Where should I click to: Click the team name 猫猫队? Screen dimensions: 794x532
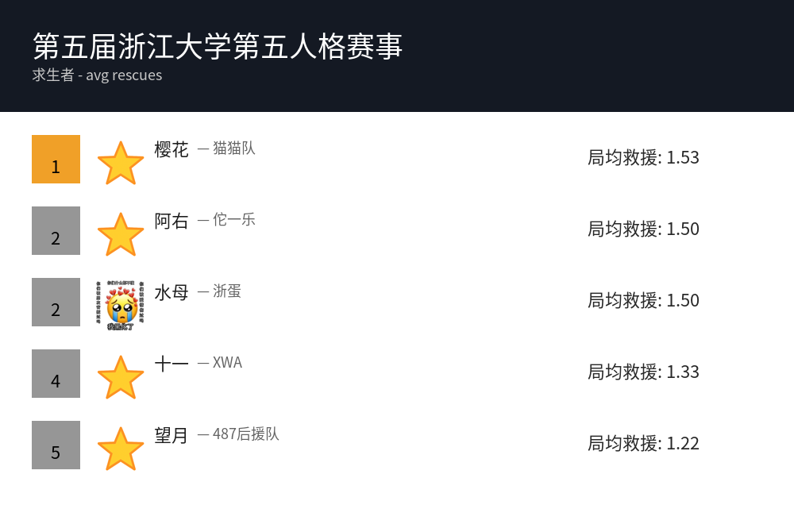click(234, 148)
